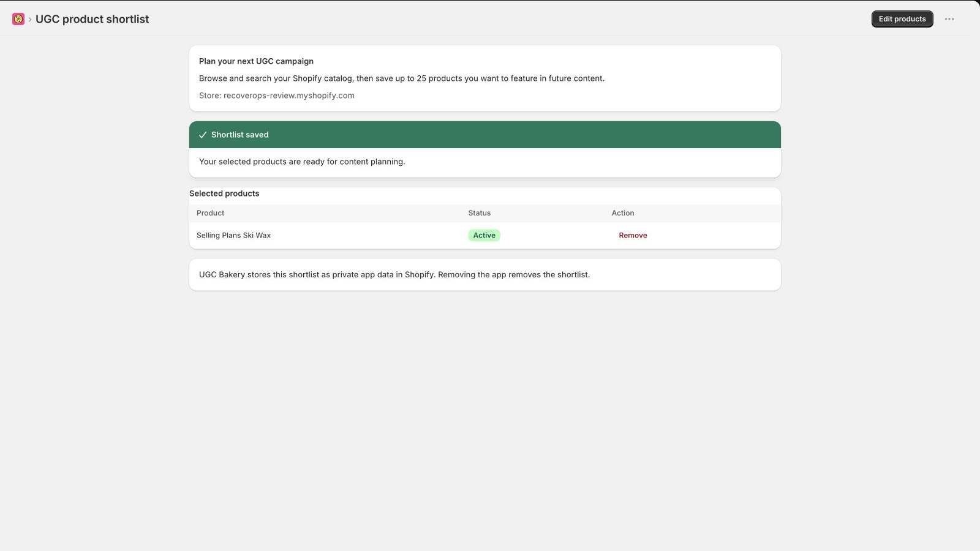Screen dimensions: 980x551
Task: Click the checkmark icon in saved banner
Action: [203, 135]
